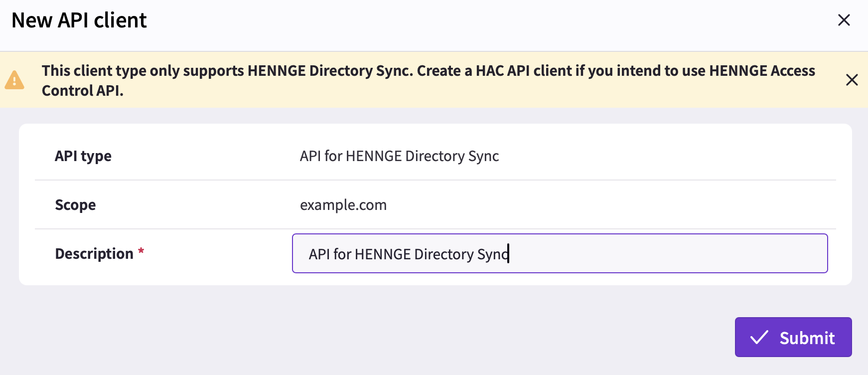Click the 'API for HENNGE Directory Sync' API type value
868x375 pixels.
click(399, 156)
